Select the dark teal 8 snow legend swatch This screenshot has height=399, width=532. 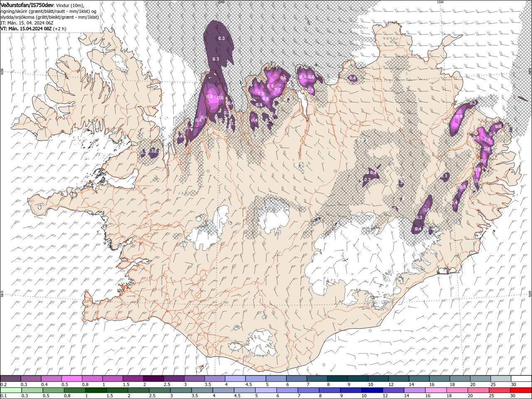338,379
